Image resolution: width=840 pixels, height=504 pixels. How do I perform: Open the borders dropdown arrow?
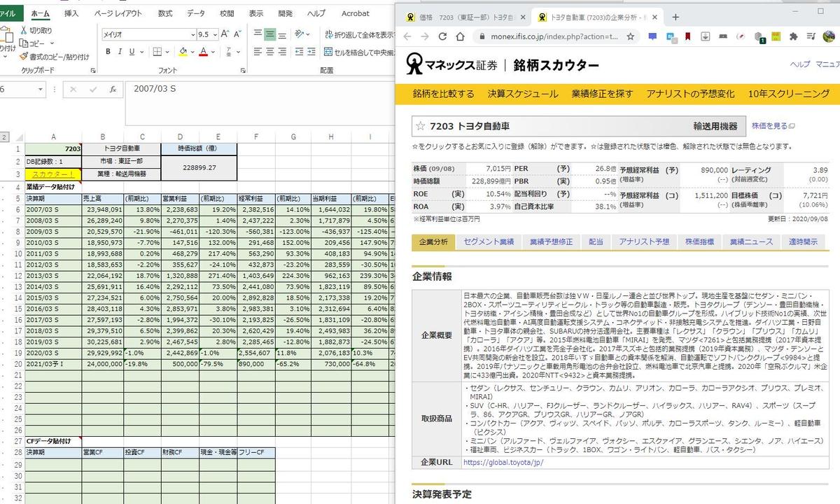[x=167, y=52]
